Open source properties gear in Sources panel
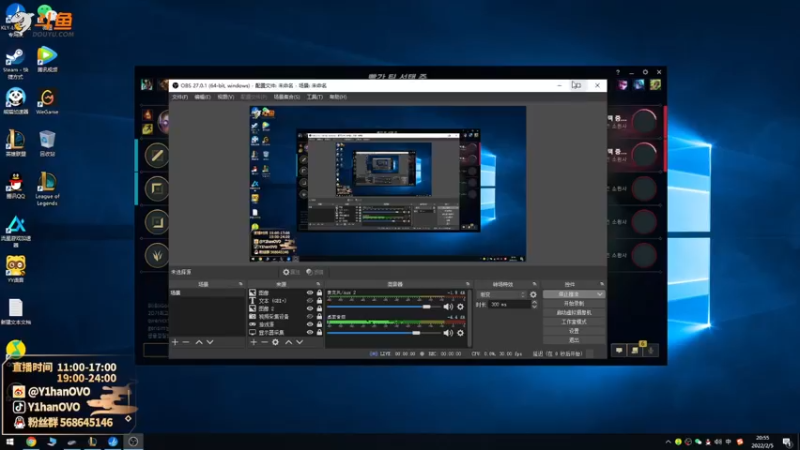Image resolution: width=800 pixels, height=450 pixels. (276, 342)
